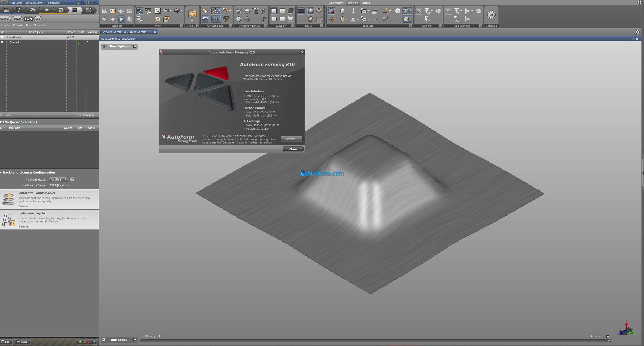Click the clock synchronization icon
The height and width of the screenshot is (346, 644).
[x=238, y=19]
